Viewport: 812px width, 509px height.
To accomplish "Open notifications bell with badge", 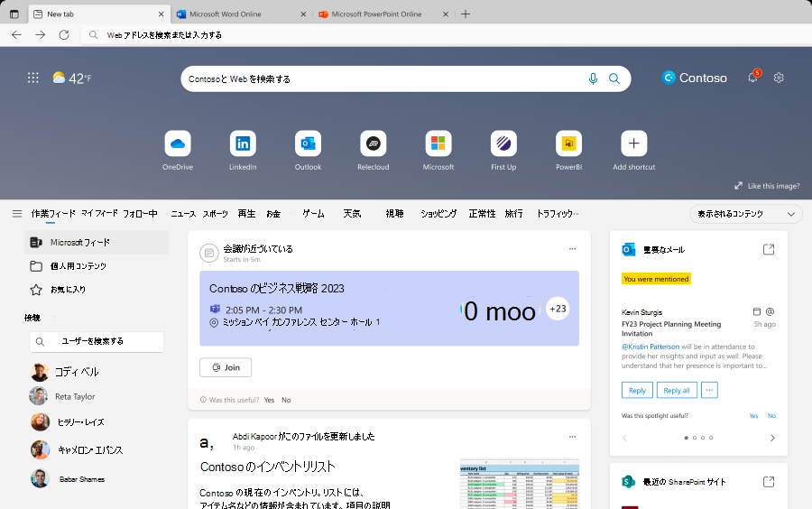I will [x=753, y=77].
